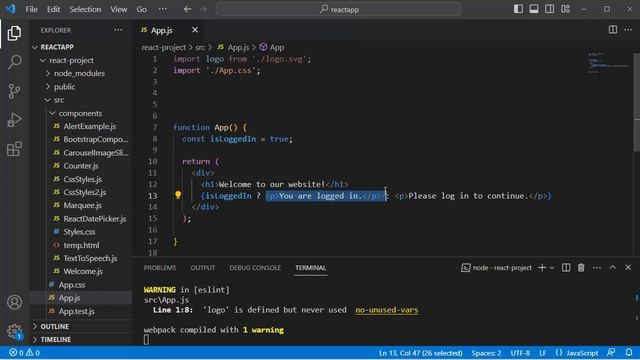
Task: Open the Manage gear icon
Action: coord(14,331)
